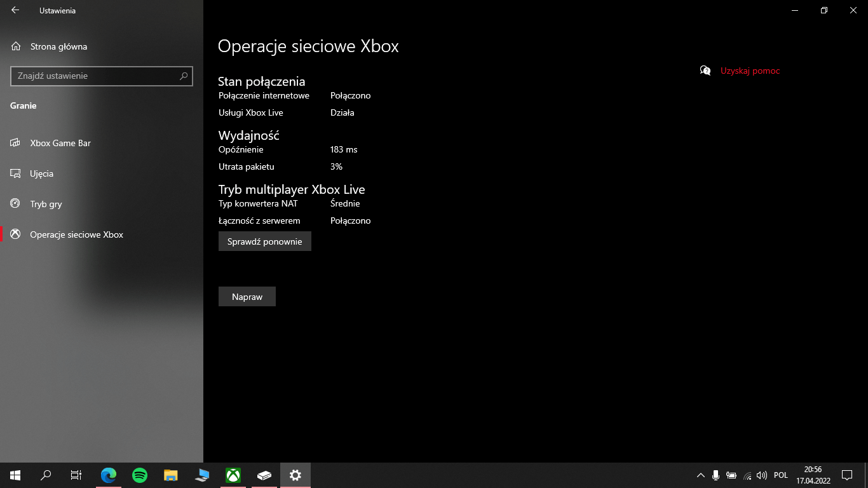Click the Napraw button
This screenshot has height=488, width=868.
point(247,297)
